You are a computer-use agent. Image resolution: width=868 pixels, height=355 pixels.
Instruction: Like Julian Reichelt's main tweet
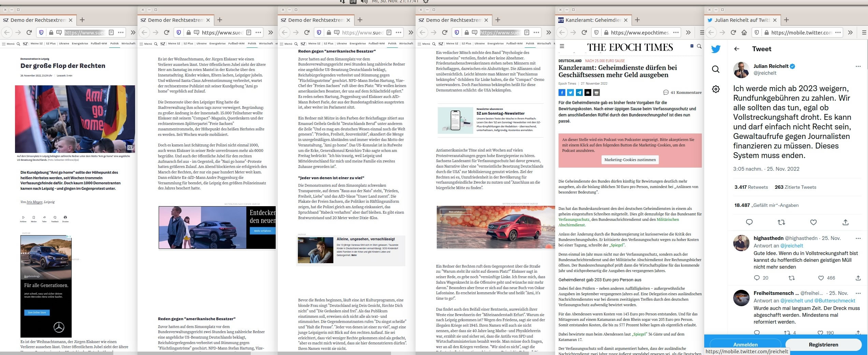(x=813, y=222)
